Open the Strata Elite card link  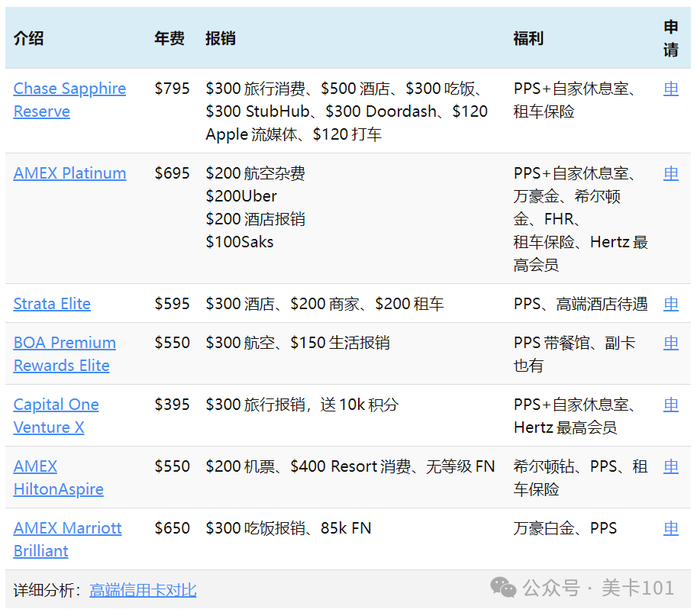[x=52, y=304]
